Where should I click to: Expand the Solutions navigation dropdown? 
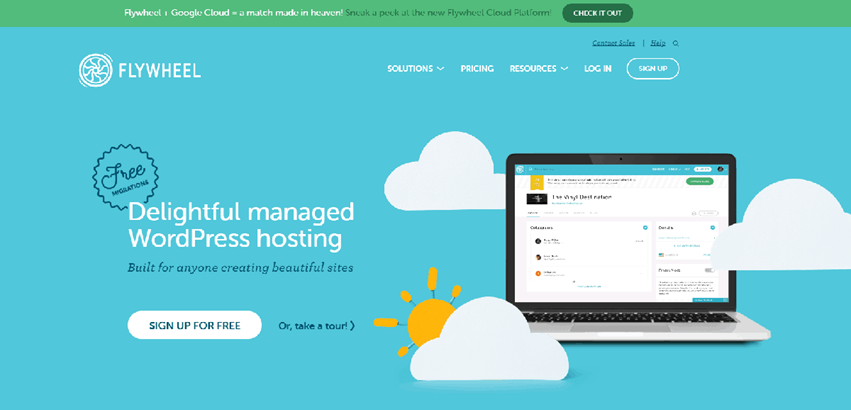pos(416,68)
